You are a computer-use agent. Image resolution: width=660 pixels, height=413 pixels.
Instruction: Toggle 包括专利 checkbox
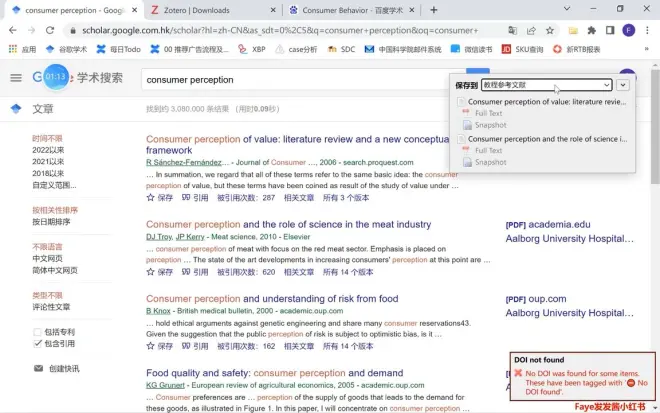[37, 332]
